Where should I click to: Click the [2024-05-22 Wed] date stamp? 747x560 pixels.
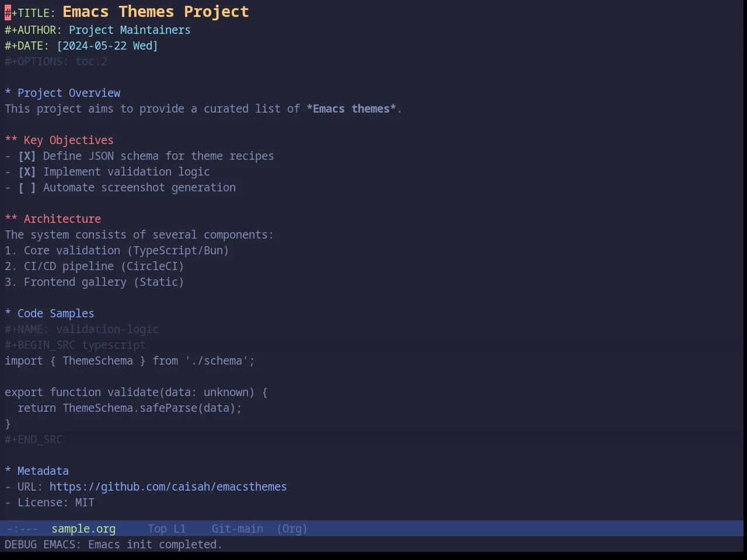[x=107, y=45]
